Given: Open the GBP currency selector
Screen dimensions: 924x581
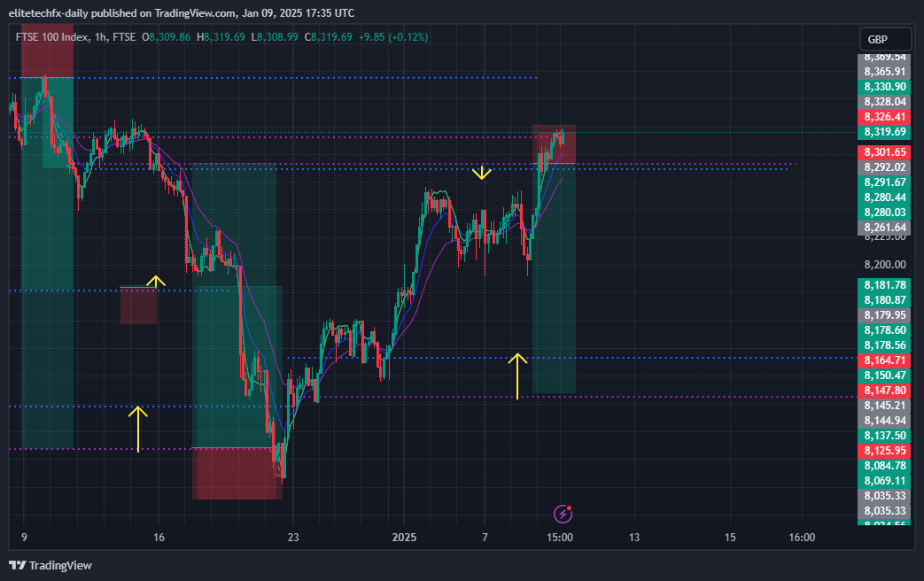Looking at the screenshot, I should 885,40.
